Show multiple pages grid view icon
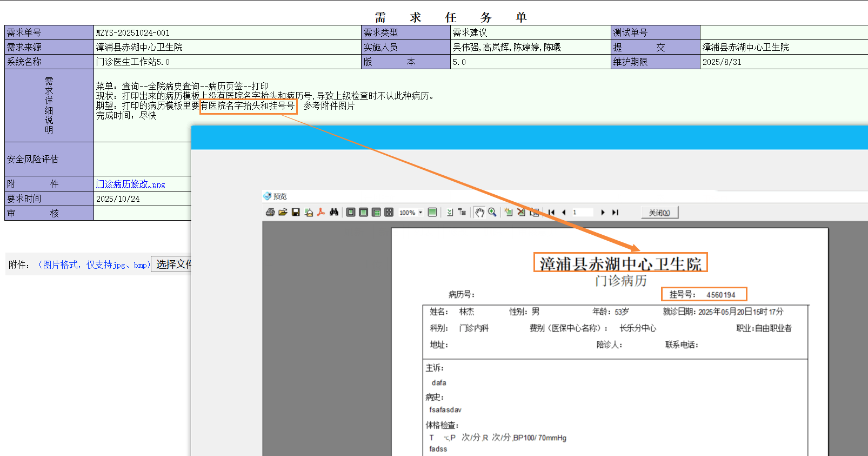Screen dimensions: 868x456 coord(389,213)
